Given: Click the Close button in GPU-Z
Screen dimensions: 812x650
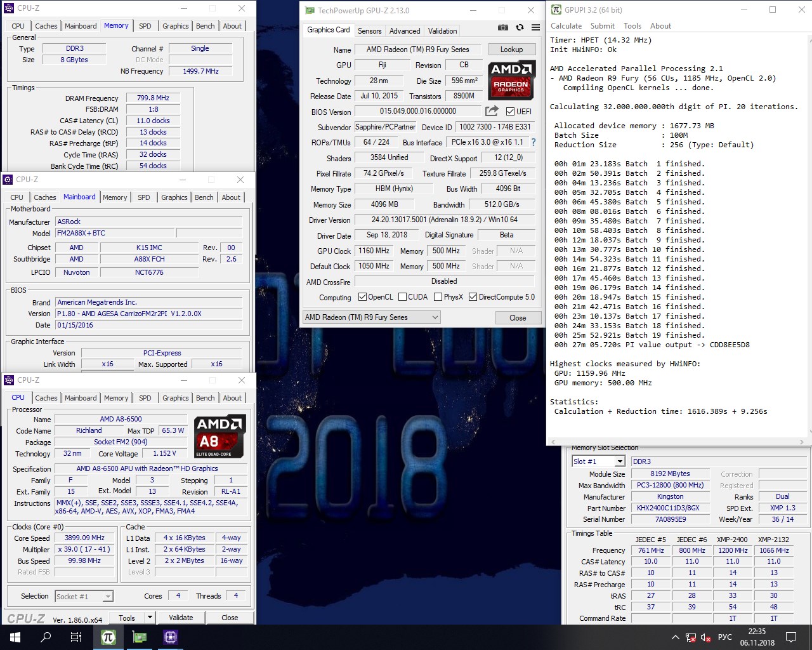Looking at the screenshot, I should coord(518,317).
